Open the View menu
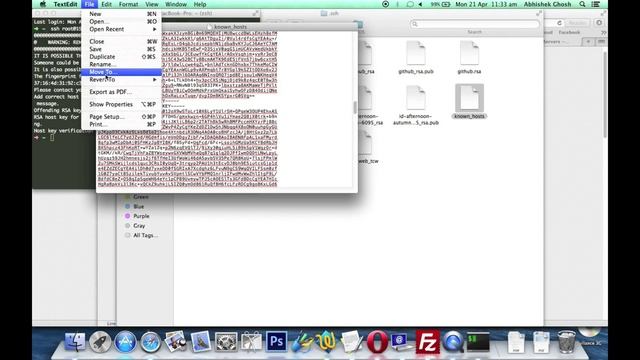640x360 pixels. pos(151,4)
